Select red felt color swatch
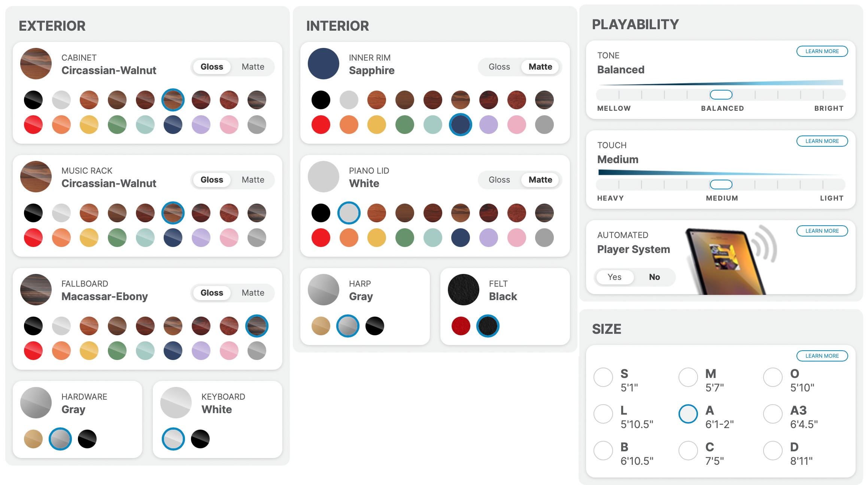 461,326
